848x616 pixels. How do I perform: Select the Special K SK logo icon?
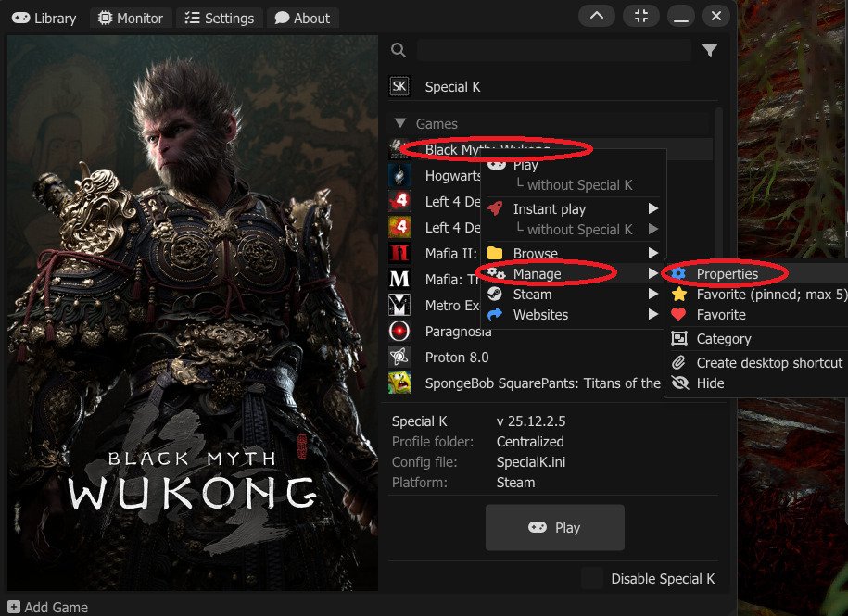click(399, 86)
